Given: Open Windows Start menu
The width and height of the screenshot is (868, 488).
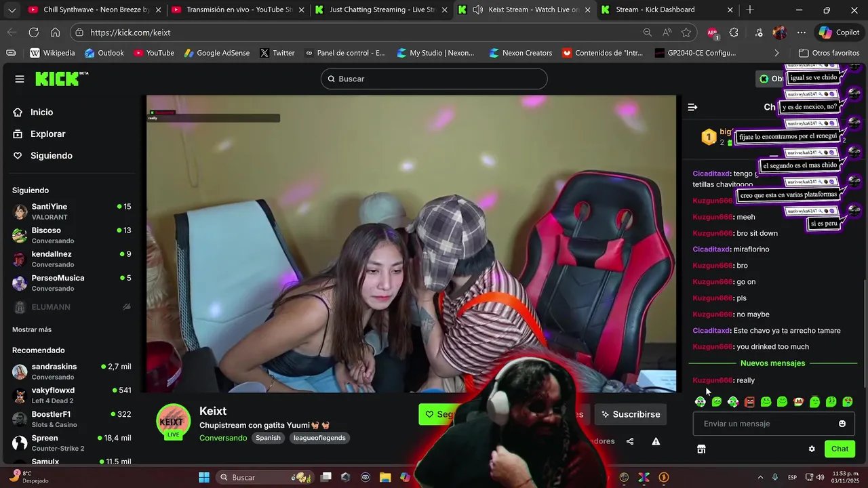Looking at the screenshot, I should coord(204,477).
